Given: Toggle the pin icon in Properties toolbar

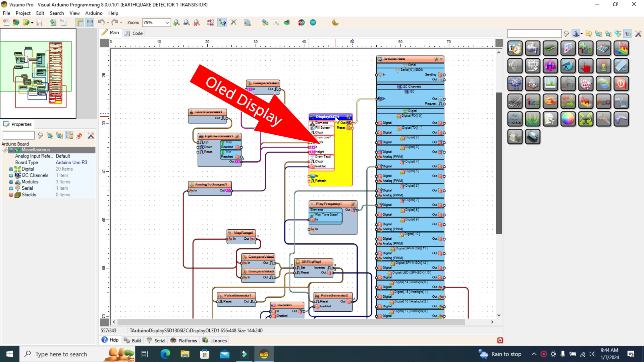Looking at the screenshot, I should 79,135.
